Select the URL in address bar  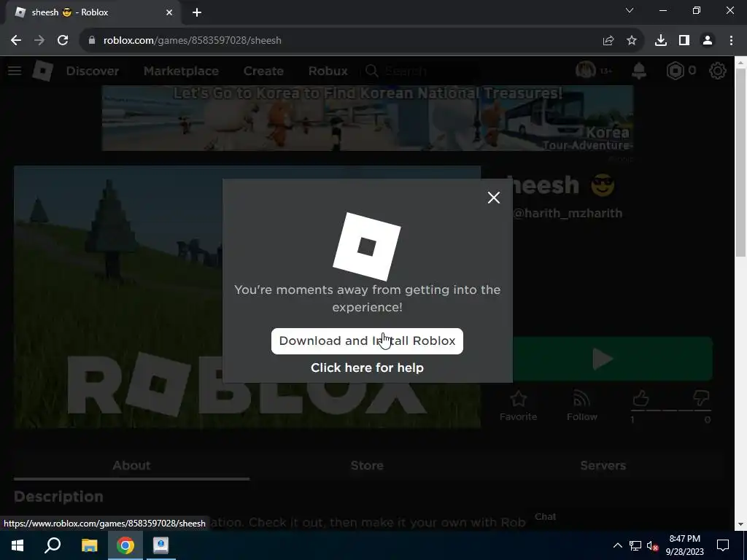point(193,41)
